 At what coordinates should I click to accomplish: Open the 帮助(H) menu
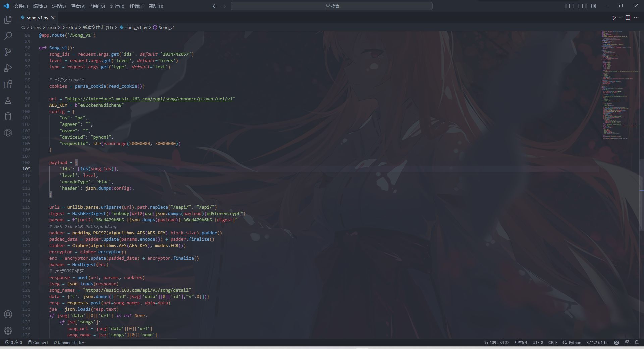(156, 6)
